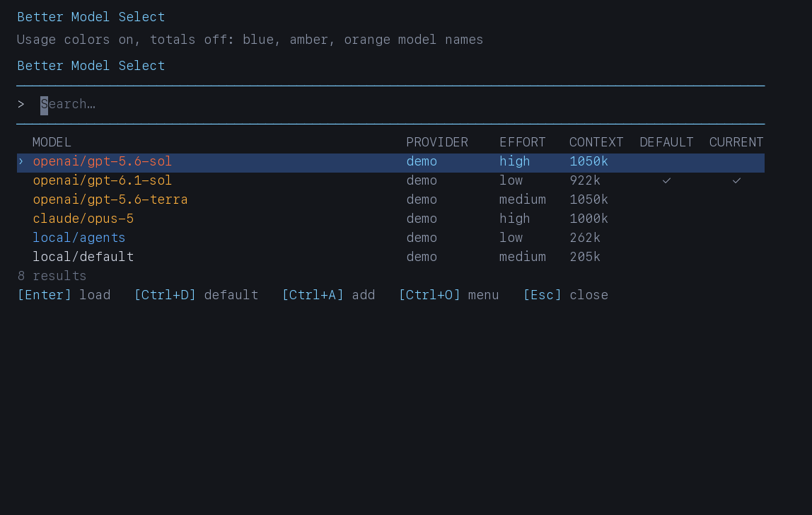Click the current checkmark for gpt-6.1-sol

tap(736, 181)
